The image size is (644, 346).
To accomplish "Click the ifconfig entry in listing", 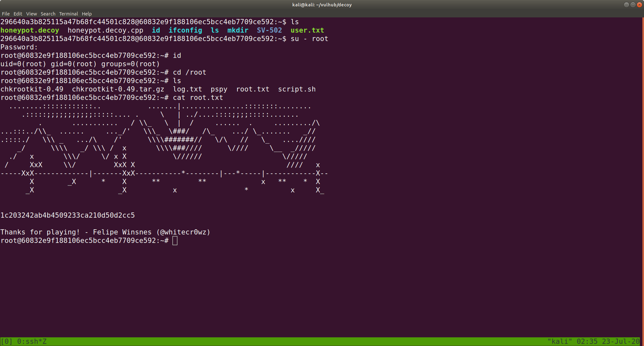I will (185, 30).
